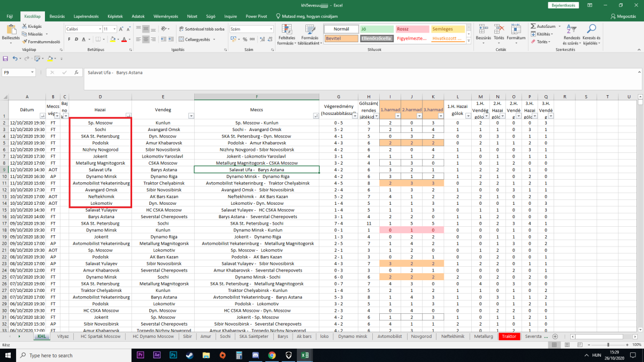Screen dimensions: 644x362
Task: Open Adobe Premiere from the taskbar
Action: 141,355
